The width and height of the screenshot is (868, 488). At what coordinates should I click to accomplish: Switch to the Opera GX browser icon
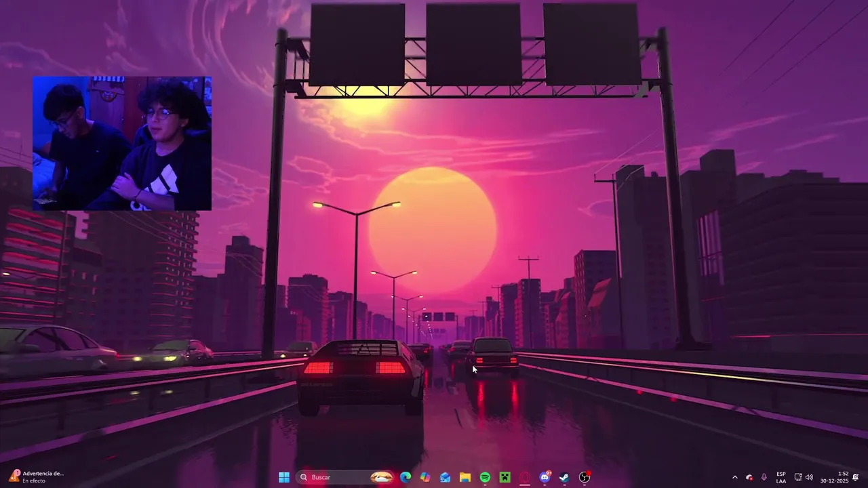(x=524, y=477)
